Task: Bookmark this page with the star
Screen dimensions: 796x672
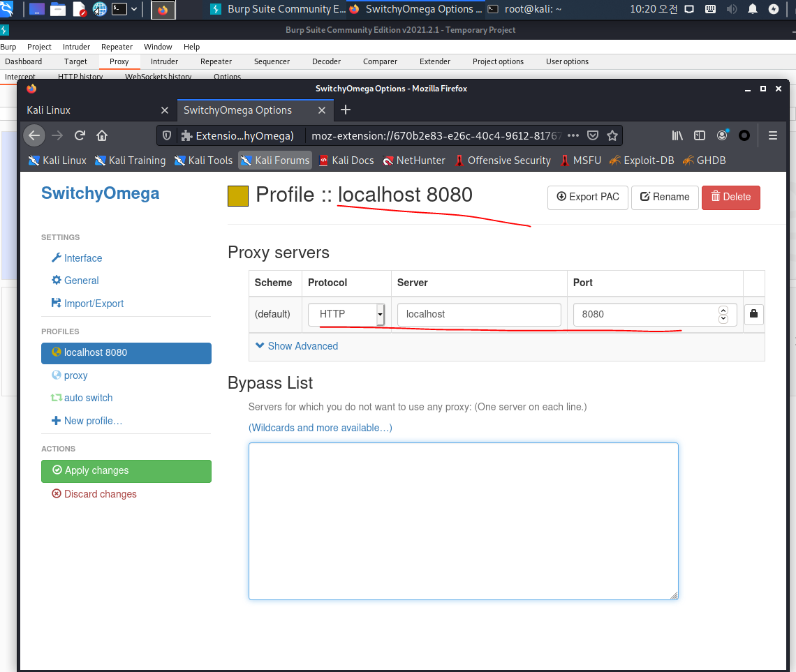Action: [x=612, y=135]
